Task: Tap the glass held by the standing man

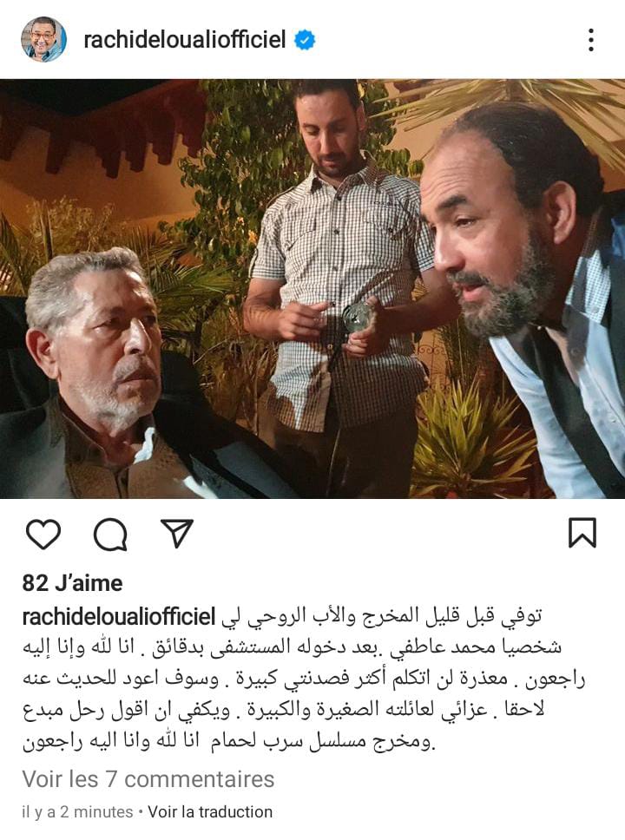Action: click(357, 317)
